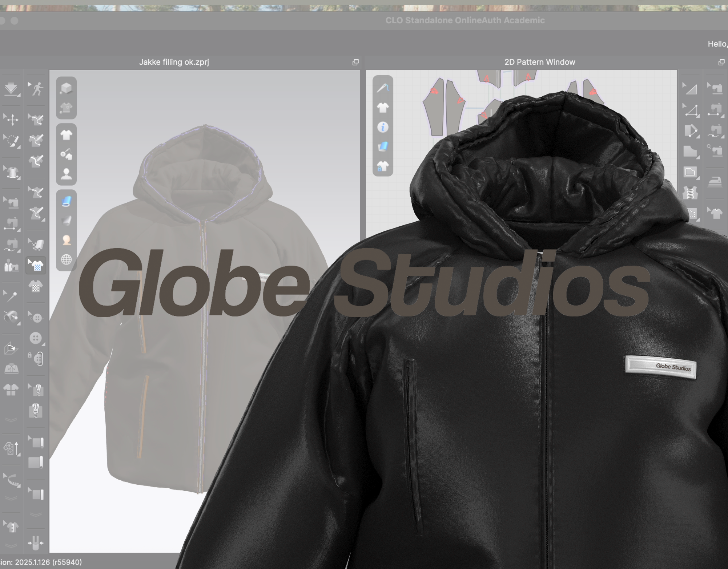Toggle blue textured surface render style
Screen dimensions: 728x569
click(x=66, y=201)
